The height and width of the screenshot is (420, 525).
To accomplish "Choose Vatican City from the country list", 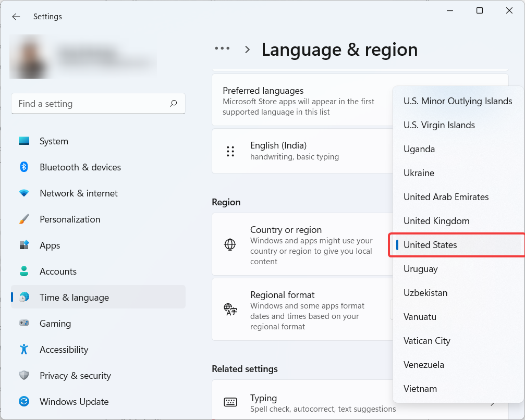I will click(458, 341).
